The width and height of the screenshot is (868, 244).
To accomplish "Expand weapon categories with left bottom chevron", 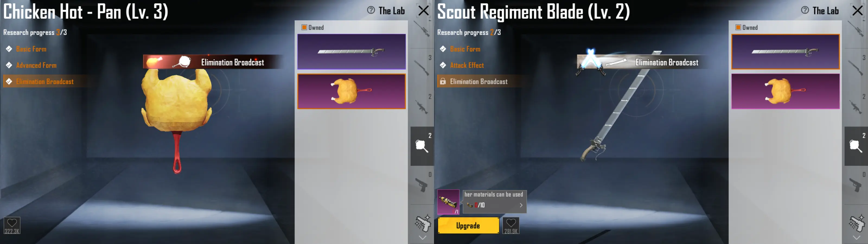I will point(422,237).
